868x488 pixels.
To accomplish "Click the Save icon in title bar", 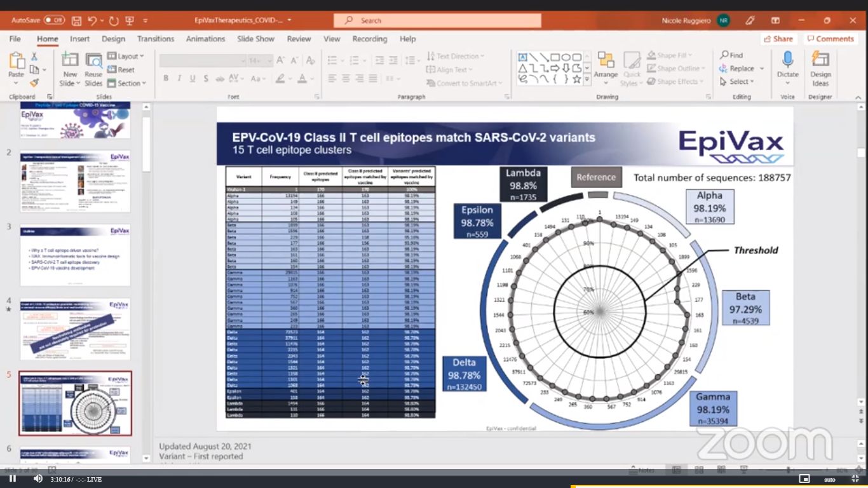I will [76, 20].
